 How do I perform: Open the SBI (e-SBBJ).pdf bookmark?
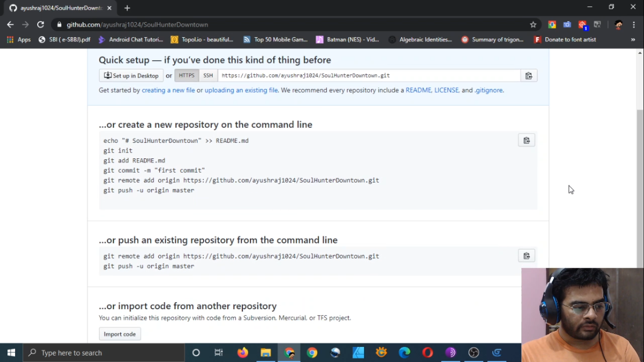coord(65,40)
